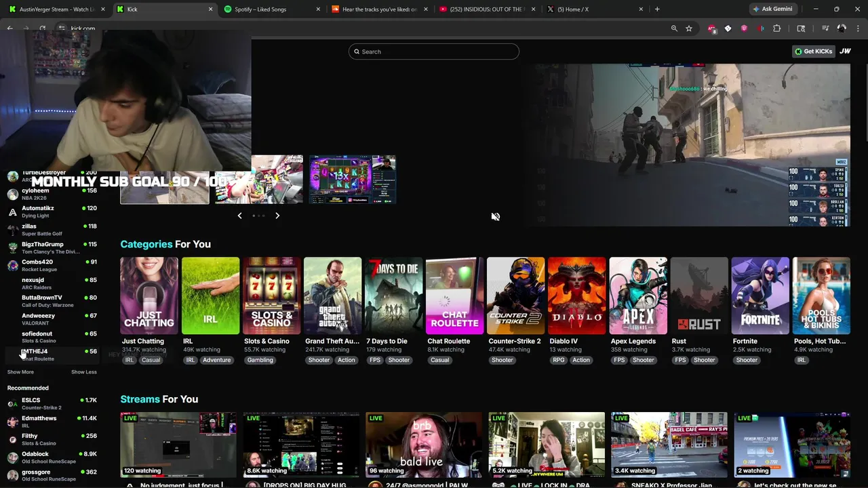The height and width of the screenshot is (488, 868).
Task: Open cyloheem's channel in sidebar
Action: pyautogui.click(x=52, y=195)
